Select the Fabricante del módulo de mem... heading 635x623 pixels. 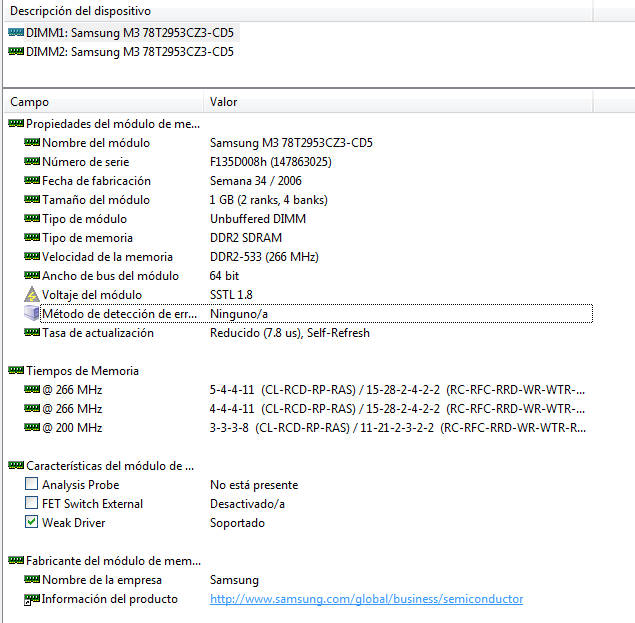click(113, 561)
